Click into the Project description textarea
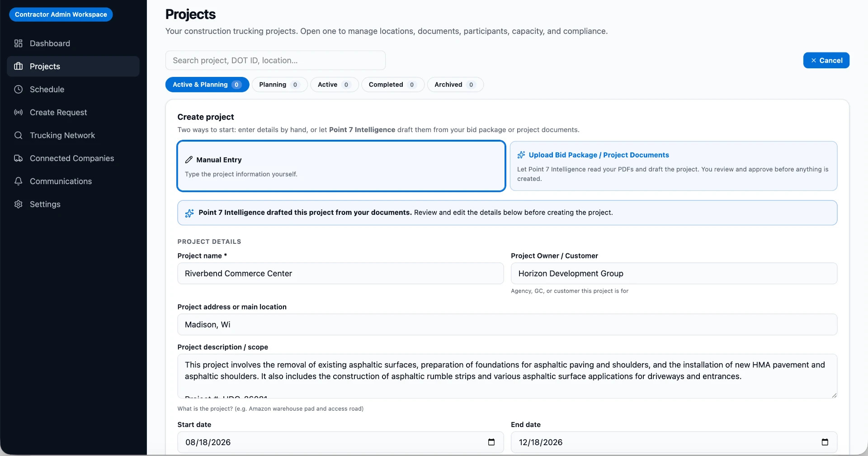The width and height of the screenshot is (868, 456). [x=507, y=376]
